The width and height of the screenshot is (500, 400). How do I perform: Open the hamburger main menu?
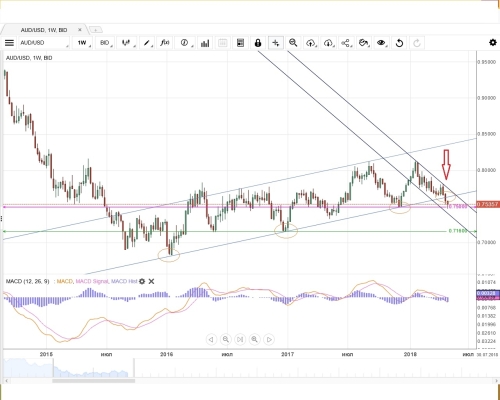9,43
